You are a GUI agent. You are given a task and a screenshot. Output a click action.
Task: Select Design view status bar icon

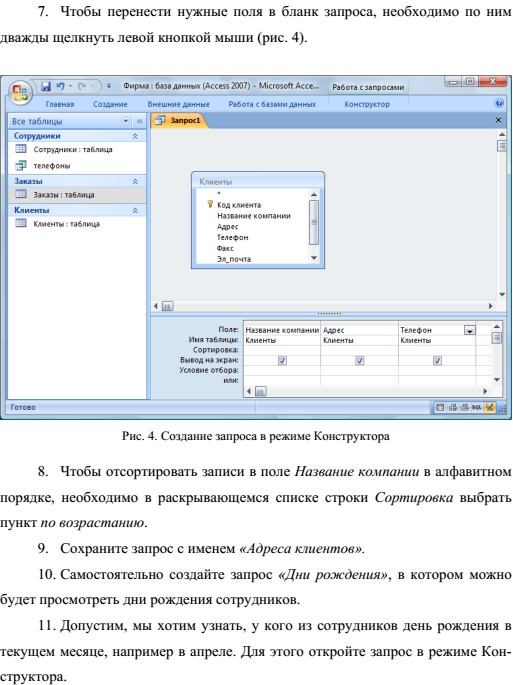click(x=489, y=408)
